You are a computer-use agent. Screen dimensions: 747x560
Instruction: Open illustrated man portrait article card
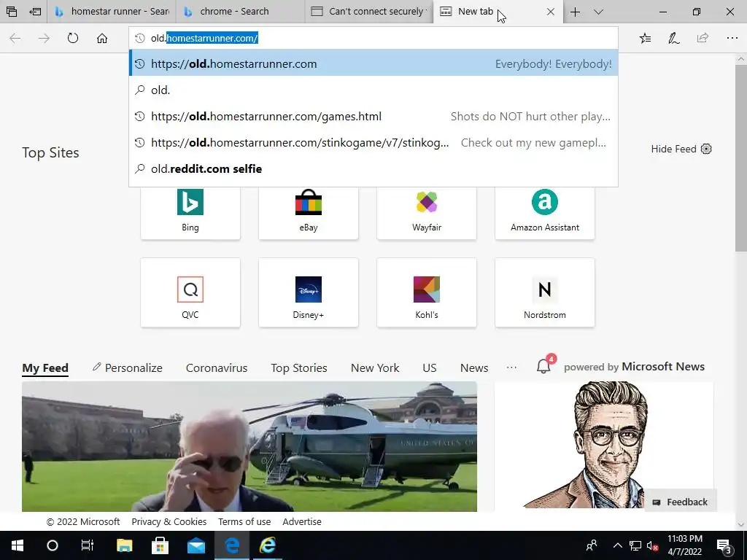603,444
